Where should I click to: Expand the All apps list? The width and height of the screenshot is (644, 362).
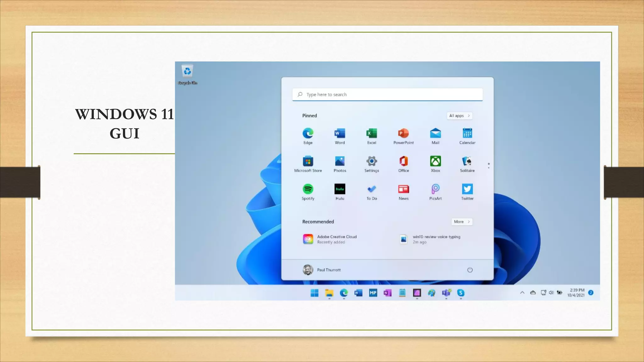click(459, 116)
